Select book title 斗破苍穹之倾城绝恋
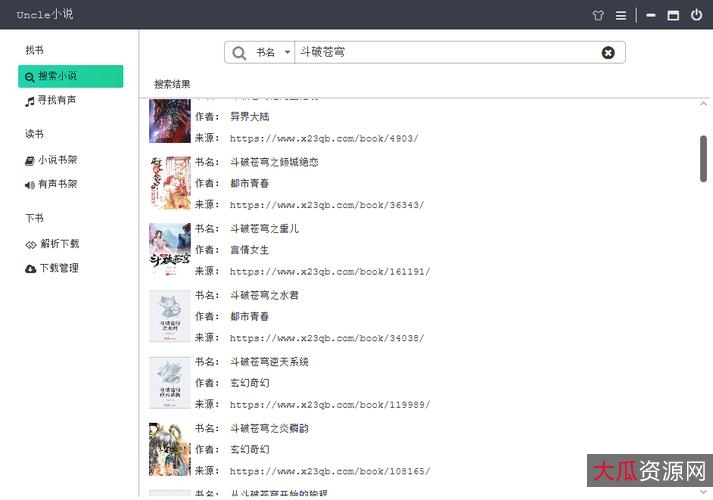713x500 pixels. coord(274,162)
